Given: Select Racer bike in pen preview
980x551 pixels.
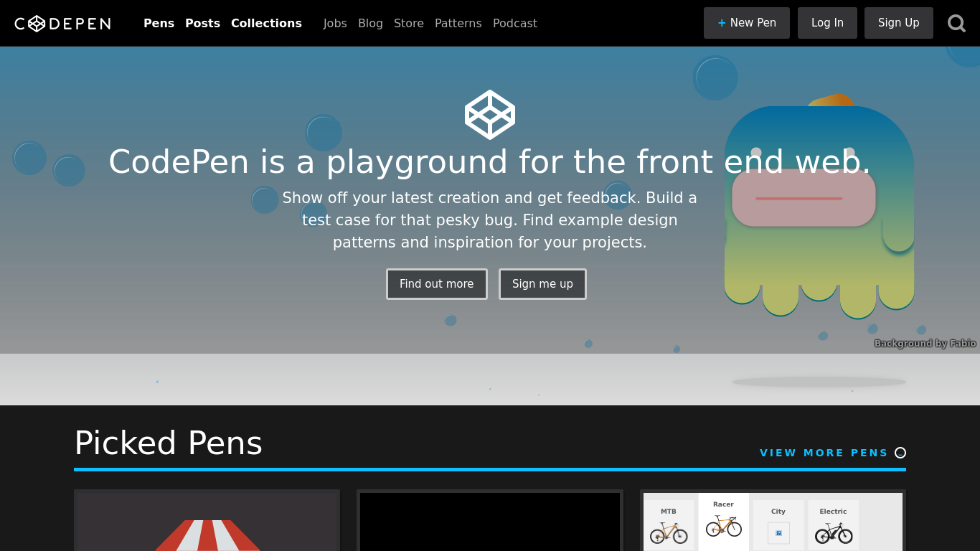Looking at the screenshot, I should pyautogui.click(x=723, y=522).
